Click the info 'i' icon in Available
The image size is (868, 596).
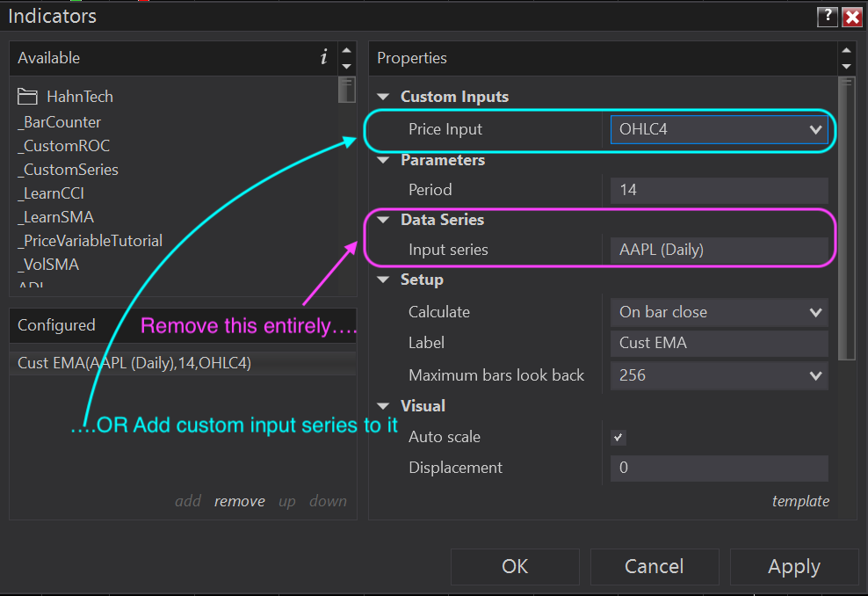[x=324, y=56]
